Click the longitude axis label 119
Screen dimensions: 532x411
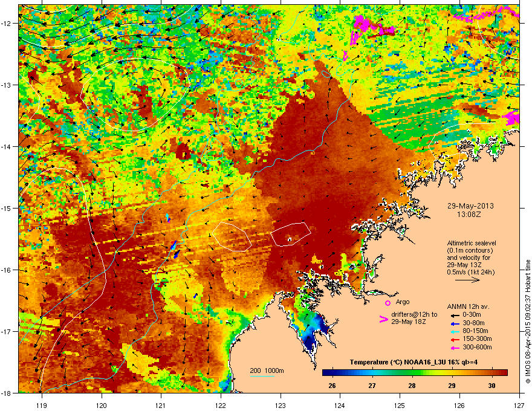coord(42,405)
